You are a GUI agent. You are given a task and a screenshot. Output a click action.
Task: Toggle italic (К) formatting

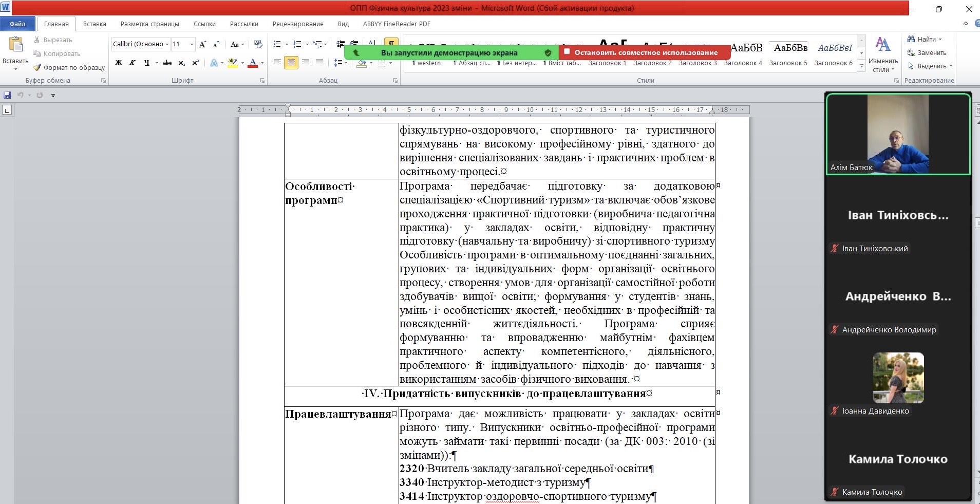click(133, 63)
